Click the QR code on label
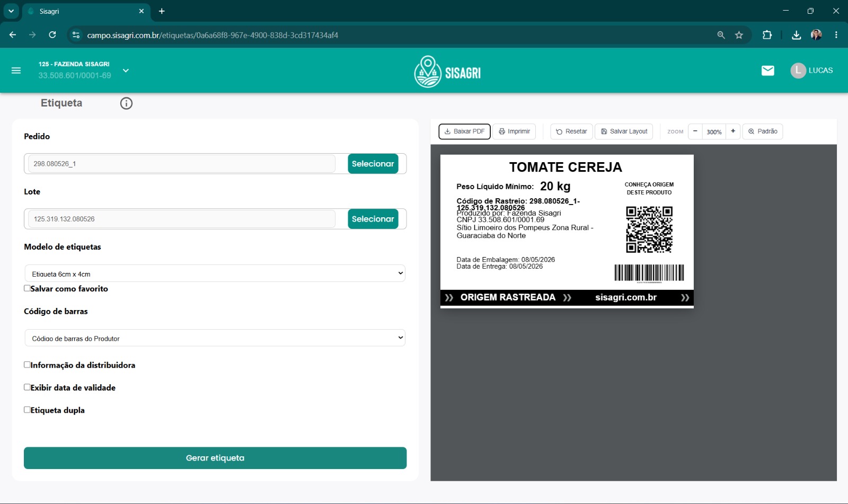Image resolution: width=848 pixels, height=504 pixels. pyautogui.click(x=649, y=229)
